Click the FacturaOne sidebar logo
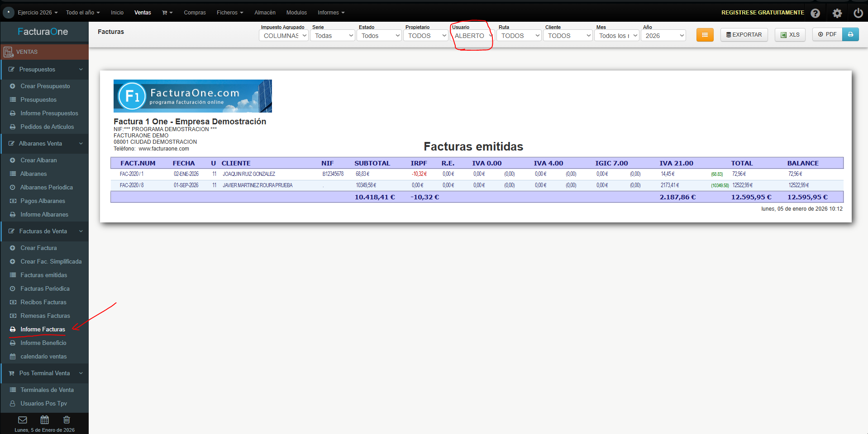Image resolution: width=868 pixels, height=434 pixels. (x=43, y=32)
